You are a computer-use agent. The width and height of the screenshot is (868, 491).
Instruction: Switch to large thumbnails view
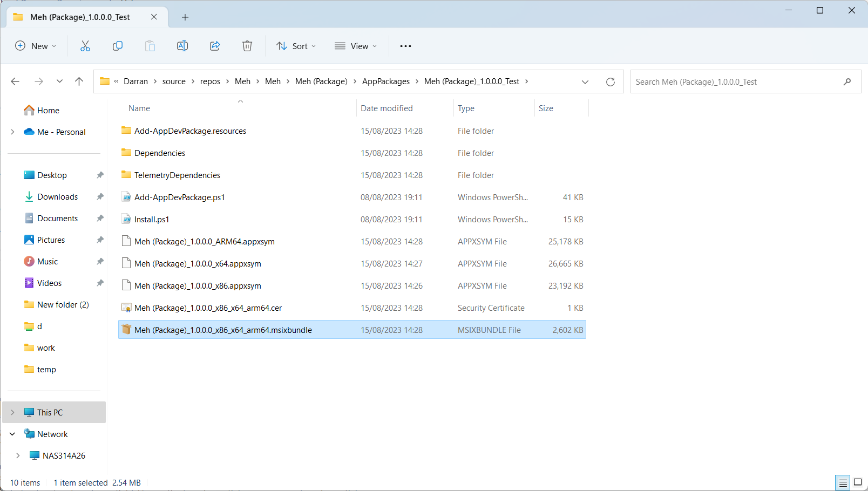[x=857, y=482]
